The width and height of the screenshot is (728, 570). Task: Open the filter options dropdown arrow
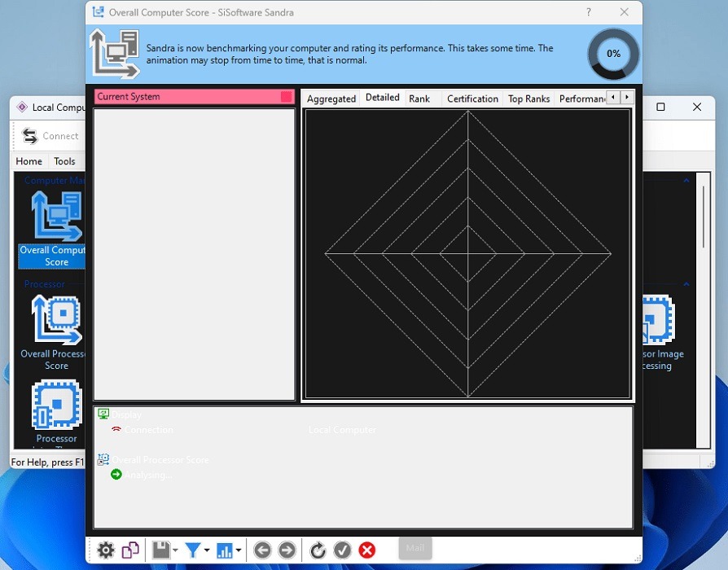205,552
